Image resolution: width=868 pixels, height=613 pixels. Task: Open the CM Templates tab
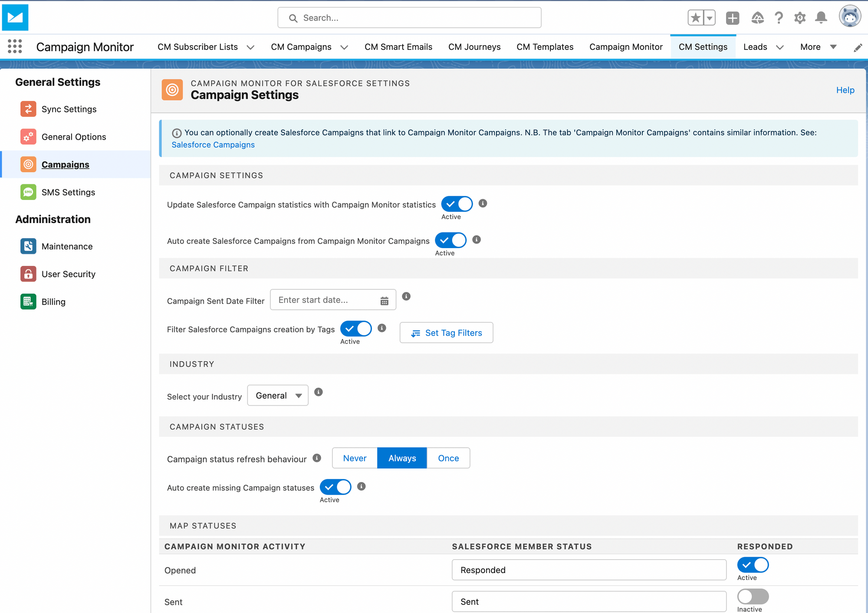click(545, 47)
